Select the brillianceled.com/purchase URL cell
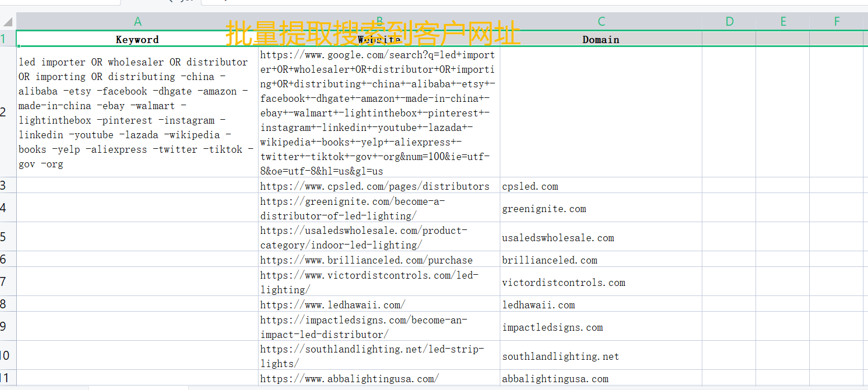 point(379,259)
